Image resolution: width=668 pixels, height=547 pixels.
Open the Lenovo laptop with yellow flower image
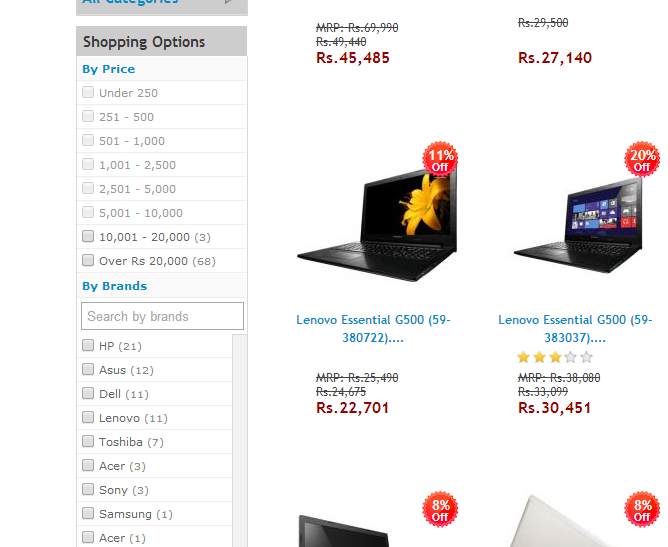tap(377, 225)
